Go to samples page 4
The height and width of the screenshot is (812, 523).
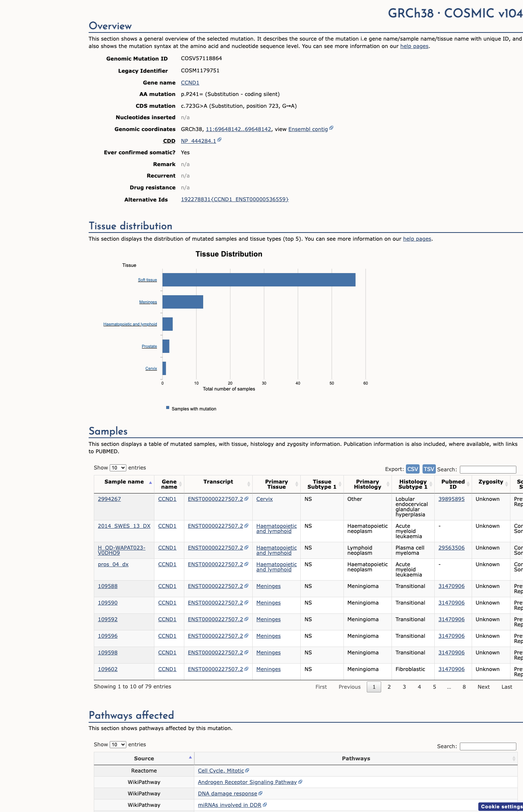point(419,687)
